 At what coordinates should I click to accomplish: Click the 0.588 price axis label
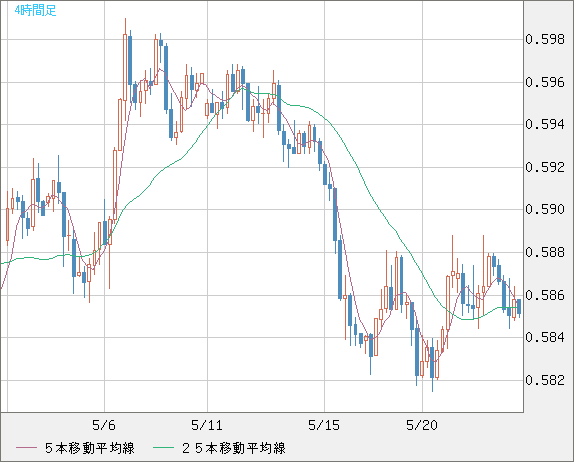(x=545, y=252)
